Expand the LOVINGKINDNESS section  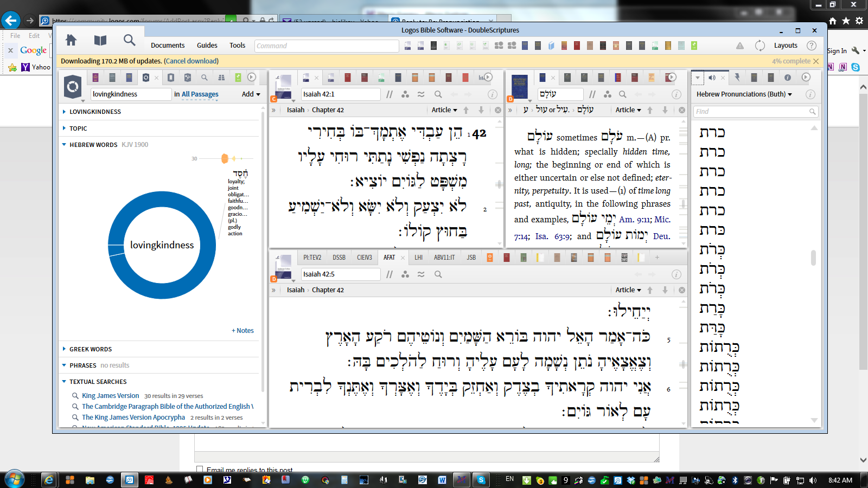coord(64,112)
